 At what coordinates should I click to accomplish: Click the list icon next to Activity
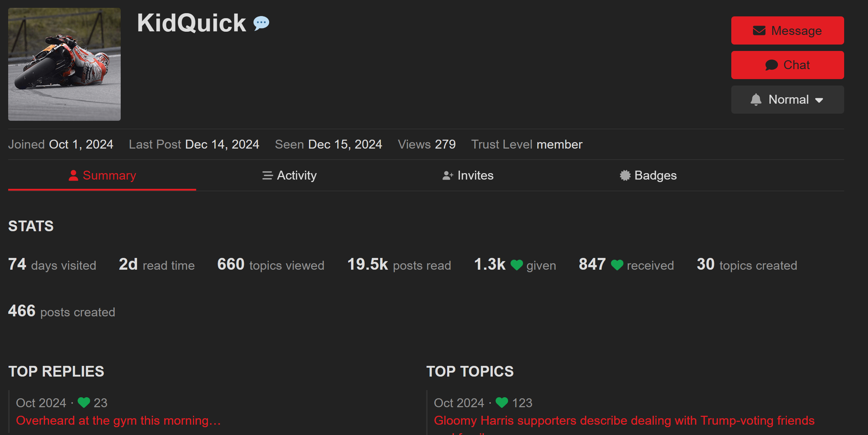click(x=267, y=175)
